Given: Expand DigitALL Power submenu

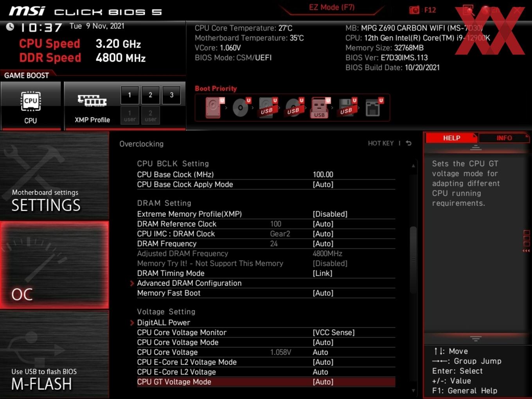Looking at the screenshot, I should (x=163, y=323).
